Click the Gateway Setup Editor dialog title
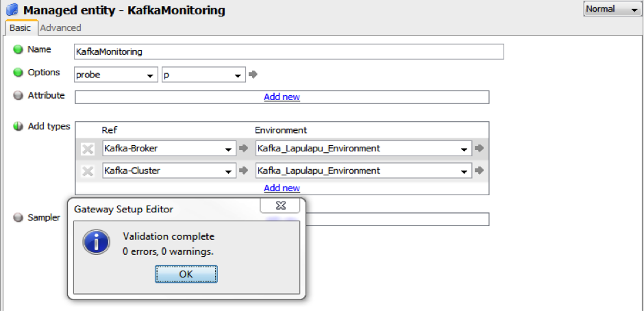 point(123,210)
